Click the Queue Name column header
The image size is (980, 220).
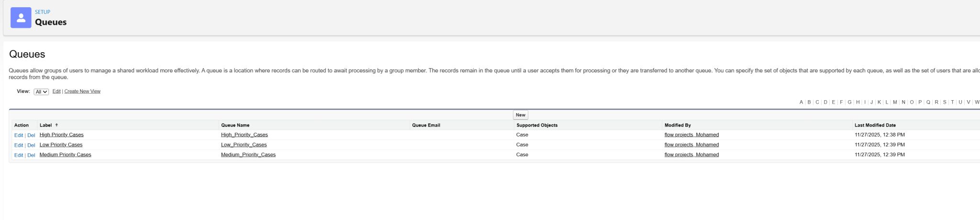[x=235, y=125]
